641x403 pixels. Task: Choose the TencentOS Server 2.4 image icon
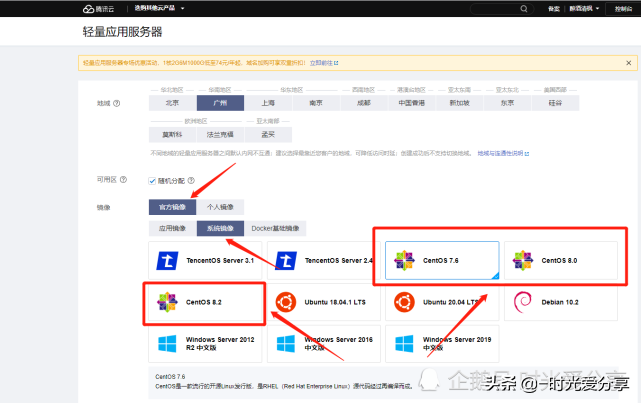point(286,260)
